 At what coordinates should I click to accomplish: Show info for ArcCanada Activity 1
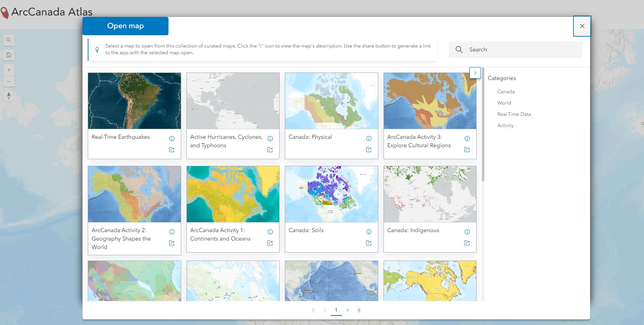tap(270, 232)
